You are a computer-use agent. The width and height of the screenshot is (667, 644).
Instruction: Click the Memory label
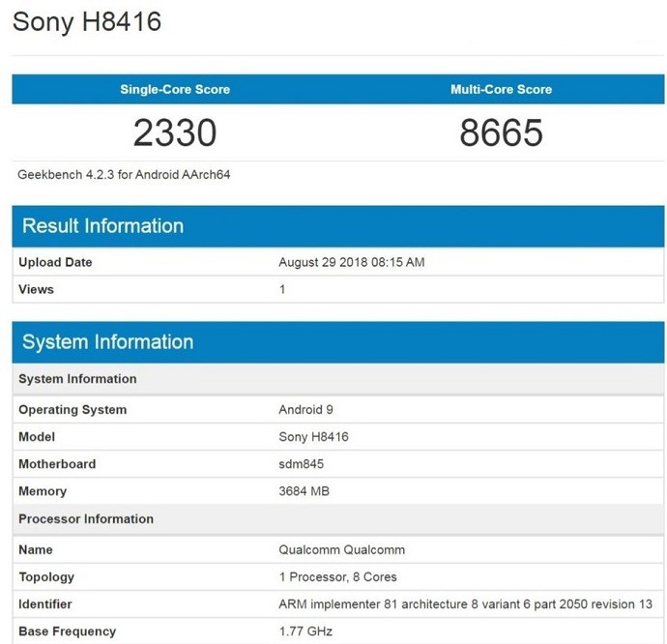(43, 491)
